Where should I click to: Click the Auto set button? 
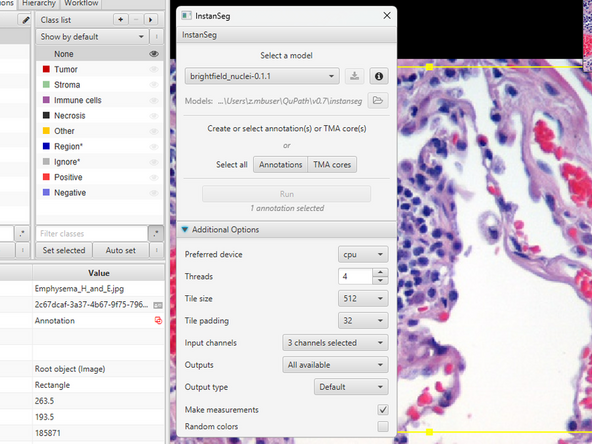(x=120, y=250)
